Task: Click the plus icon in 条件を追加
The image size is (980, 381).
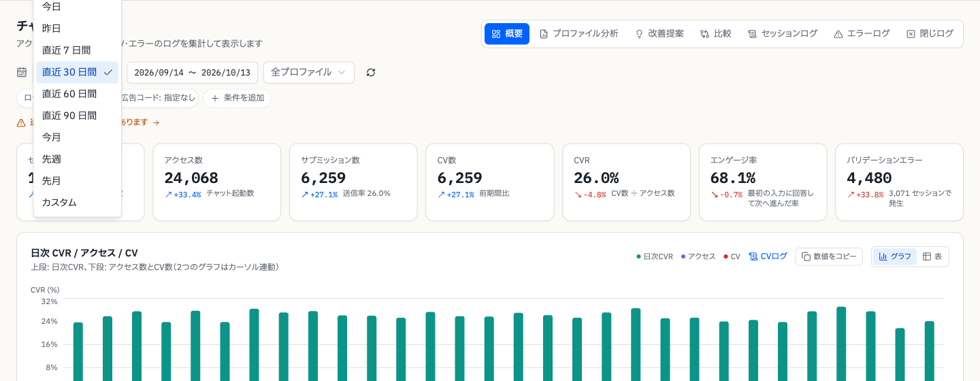Action: tap(215, 98)
